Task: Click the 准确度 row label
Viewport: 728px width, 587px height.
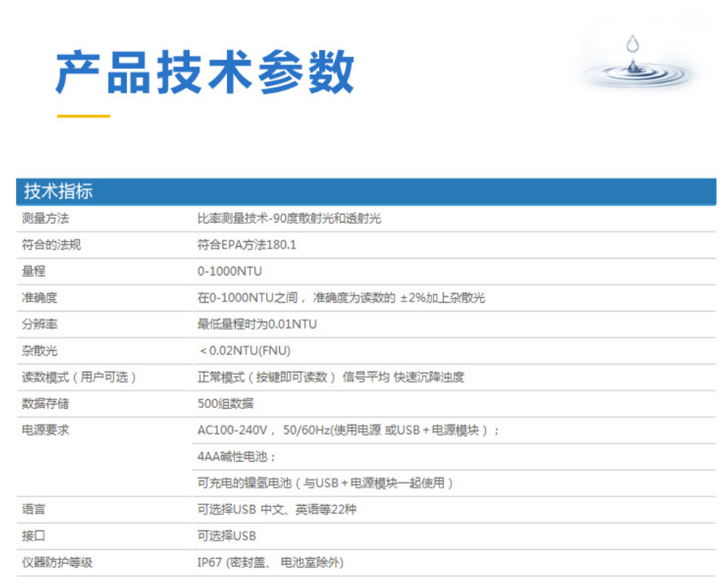Action: click(x=40, y=298)
